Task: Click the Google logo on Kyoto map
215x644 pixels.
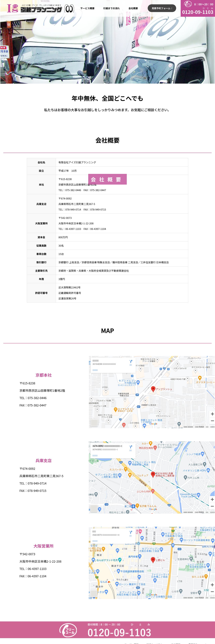Action: pos(153,424)
